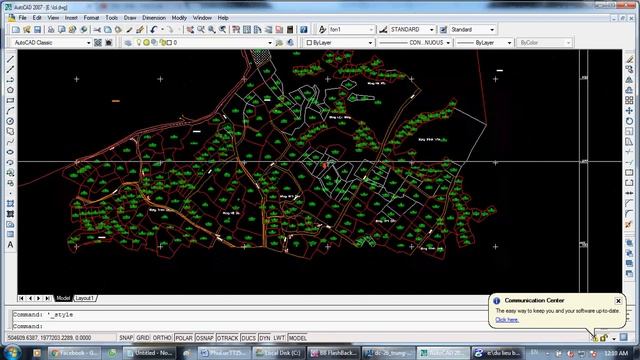This screenshot has width=640, height=360.
Task: Open the Draw menu
Action: tap(130, 18)
